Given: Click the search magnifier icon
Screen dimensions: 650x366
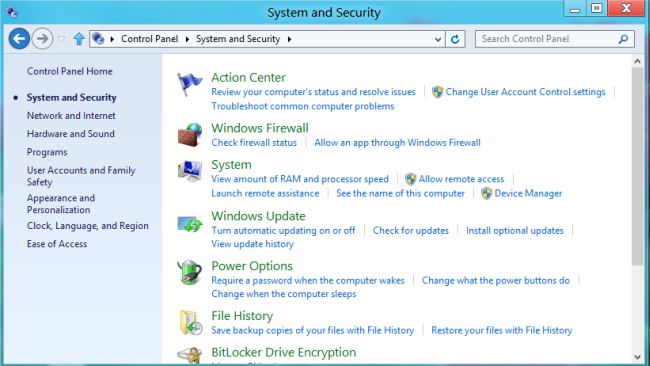Looking at the screenshot, I should [623, 39].
